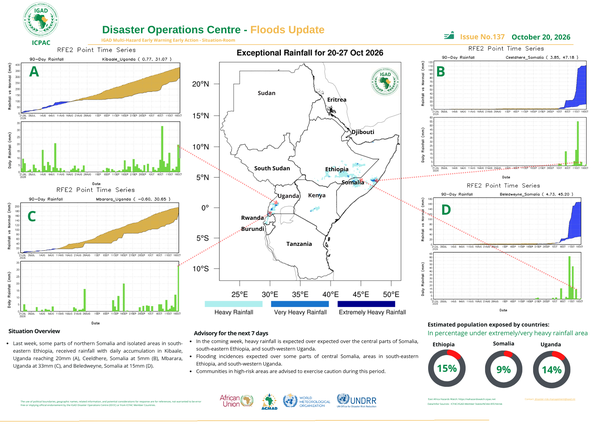The height and width of the screenshot is (424, 600).
Task: Click the Uganda label on the map
Action: 288,196
